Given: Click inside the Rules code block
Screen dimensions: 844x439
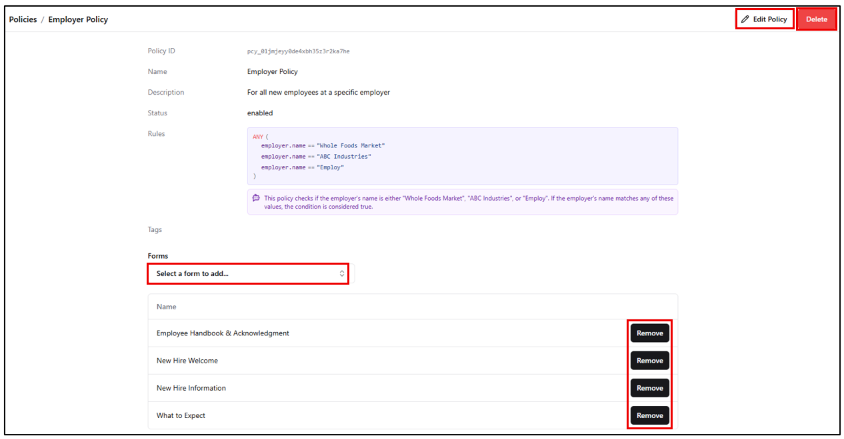Looking at the screenshot, I should click(x=462, y=155).
